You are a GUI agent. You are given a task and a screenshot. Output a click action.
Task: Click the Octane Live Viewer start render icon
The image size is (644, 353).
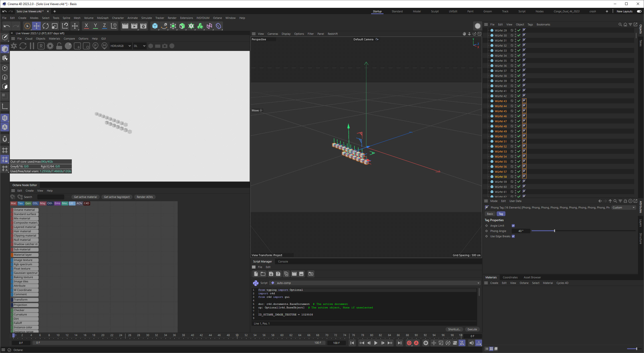point(14,46)
